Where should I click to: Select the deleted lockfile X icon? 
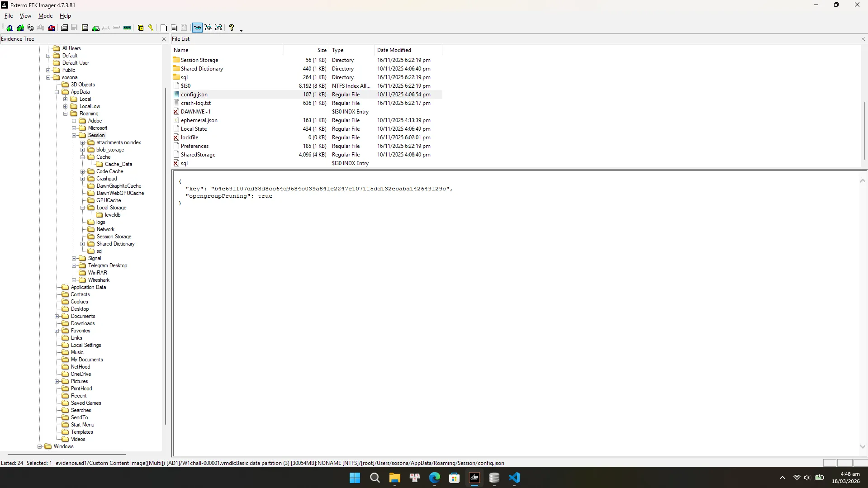point(176,137)
